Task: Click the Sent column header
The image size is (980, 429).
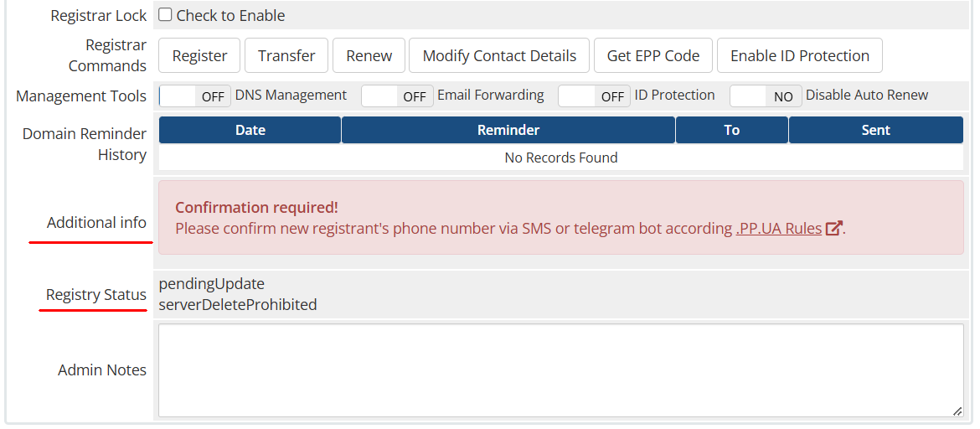Action: coord(875,130)
